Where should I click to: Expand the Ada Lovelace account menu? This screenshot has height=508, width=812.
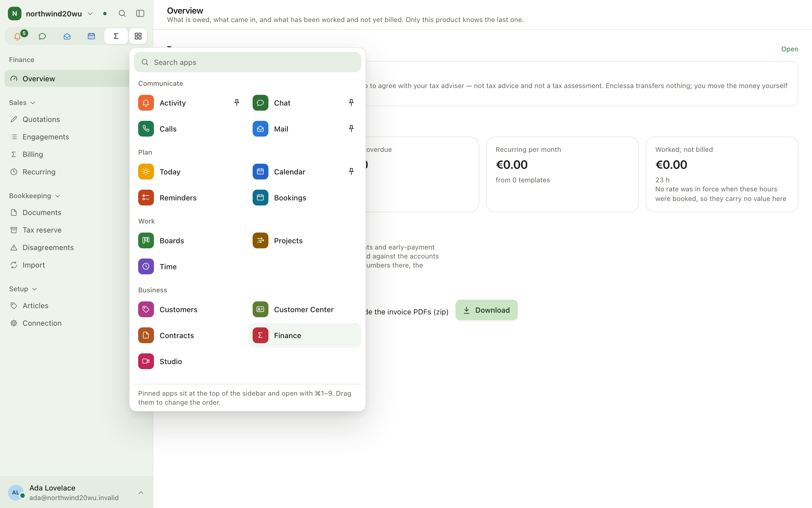coord(76,492)
